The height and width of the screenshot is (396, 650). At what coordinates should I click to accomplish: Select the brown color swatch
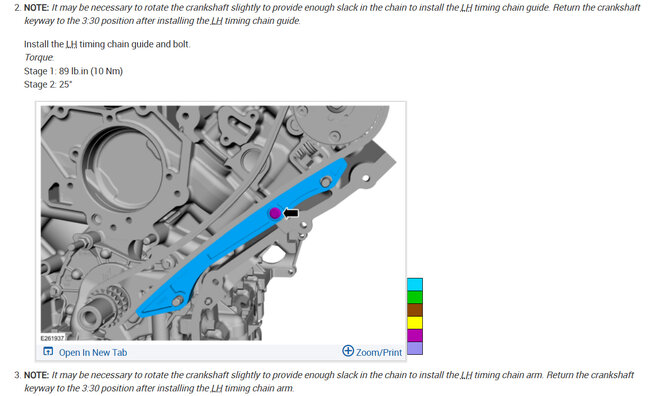pyautogui.click(x=415, y=310)
